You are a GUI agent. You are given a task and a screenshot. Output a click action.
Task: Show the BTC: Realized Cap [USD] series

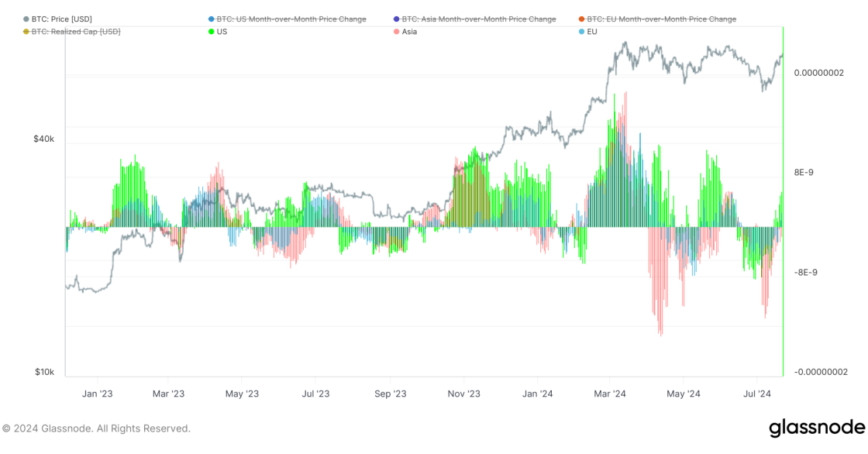click(76, 32)
